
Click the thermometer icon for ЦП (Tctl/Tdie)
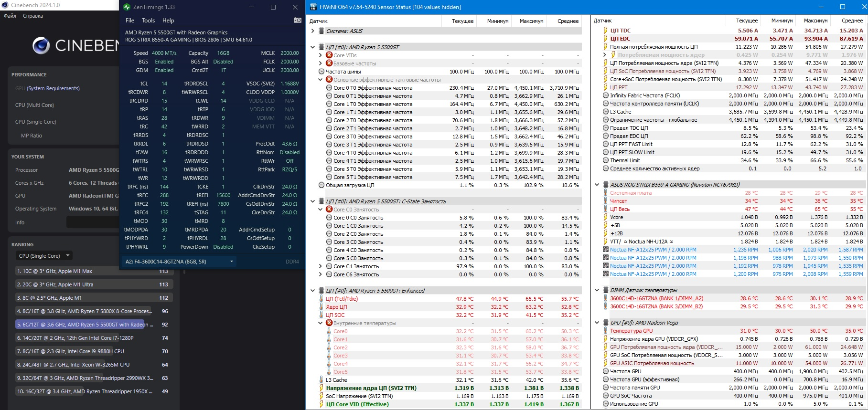pyautogui.click(x=321, y=299)
